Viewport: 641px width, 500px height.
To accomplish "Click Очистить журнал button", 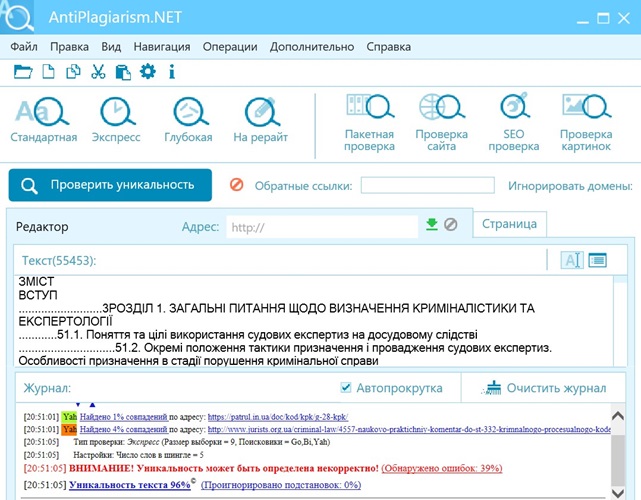I will tap(544, 388).
